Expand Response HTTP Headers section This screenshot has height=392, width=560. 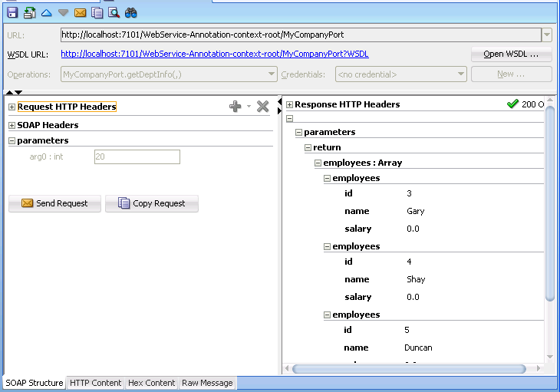click(x=290, y=104)
